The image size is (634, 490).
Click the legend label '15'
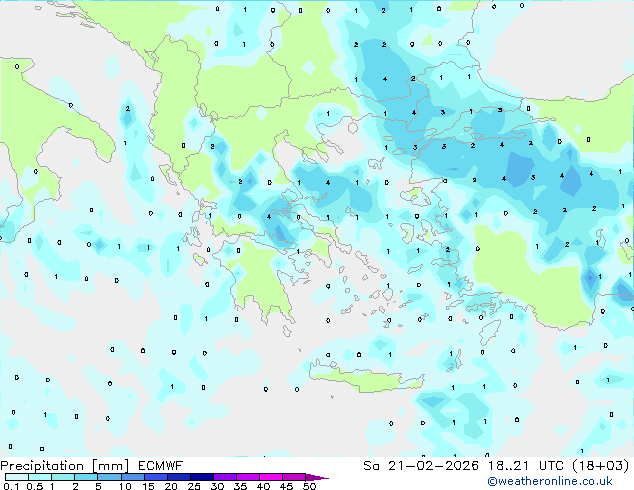pos(148,486)
